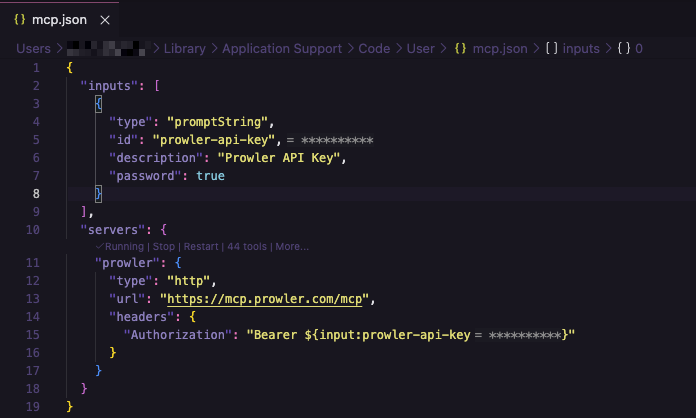Click the closing bracket on line 9
696x418 pixels.
pos(84,212)
